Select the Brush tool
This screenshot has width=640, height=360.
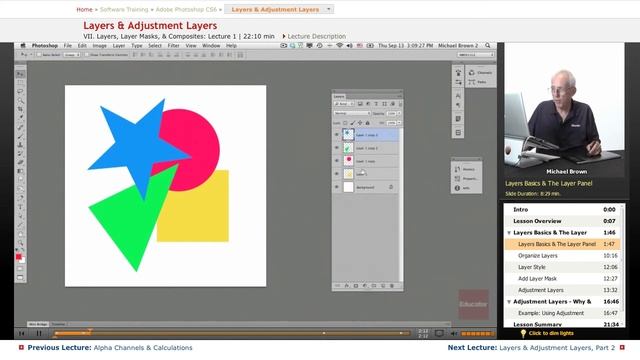click(x=20, y=136)
